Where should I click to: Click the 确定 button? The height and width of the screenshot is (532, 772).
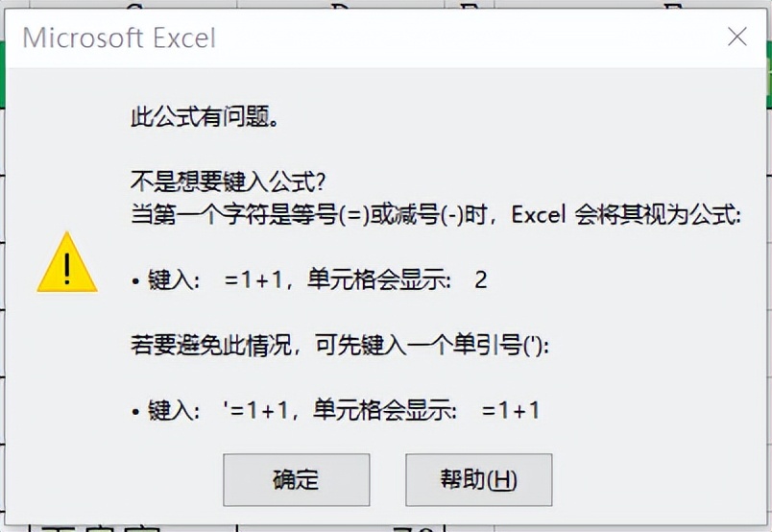click(x=296, y=480)
